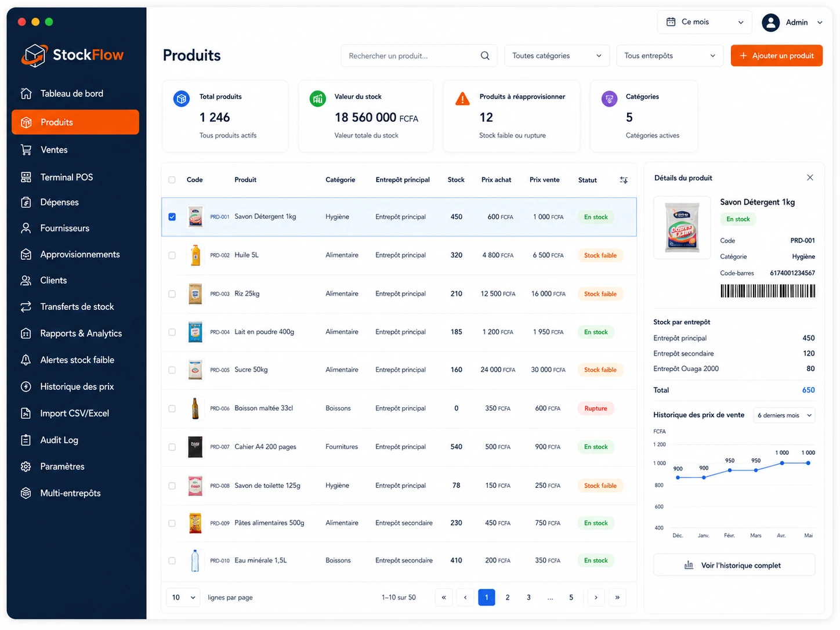Viewport: 840px width, 630px height.
Task: Click Voir l'historique complet button
Action: coord(734,565)
